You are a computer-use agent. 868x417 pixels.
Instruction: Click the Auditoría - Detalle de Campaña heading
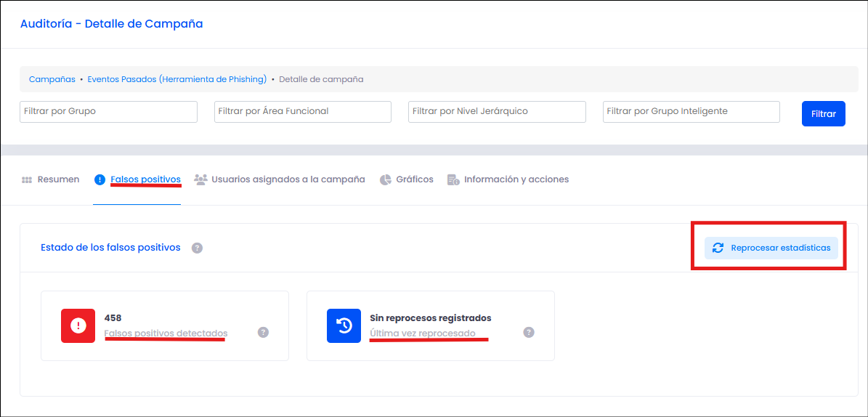pos(111,24)
